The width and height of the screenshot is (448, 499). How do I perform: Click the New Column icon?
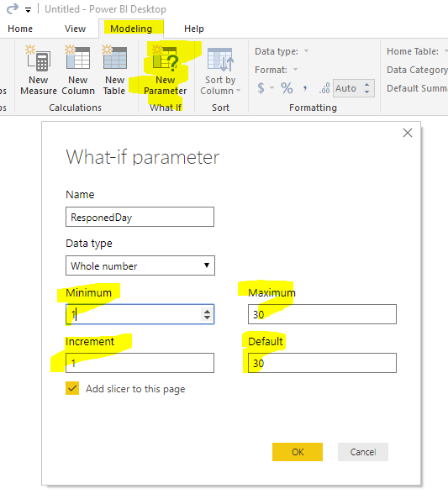click(78, 58)
